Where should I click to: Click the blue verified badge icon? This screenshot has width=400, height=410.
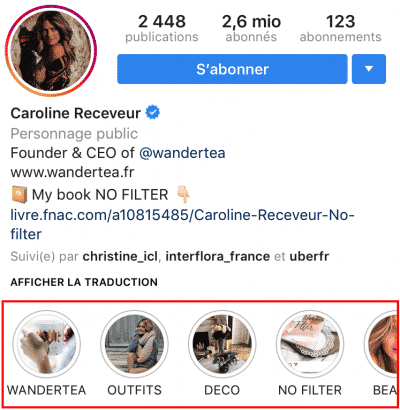point(153,113)
